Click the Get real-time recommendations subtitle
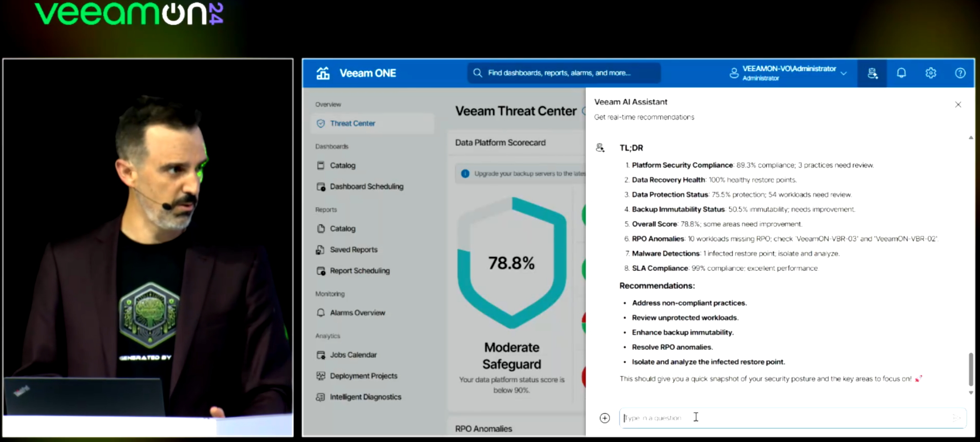This screenshot has width=980, height=442. point(644,117)
